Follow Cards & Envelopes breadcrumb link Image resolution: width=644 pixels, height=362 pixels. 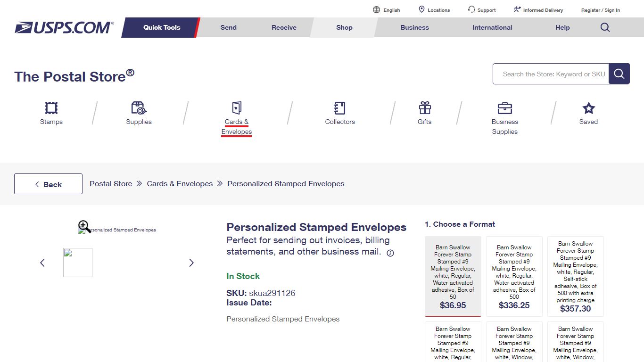coord(180,184)
